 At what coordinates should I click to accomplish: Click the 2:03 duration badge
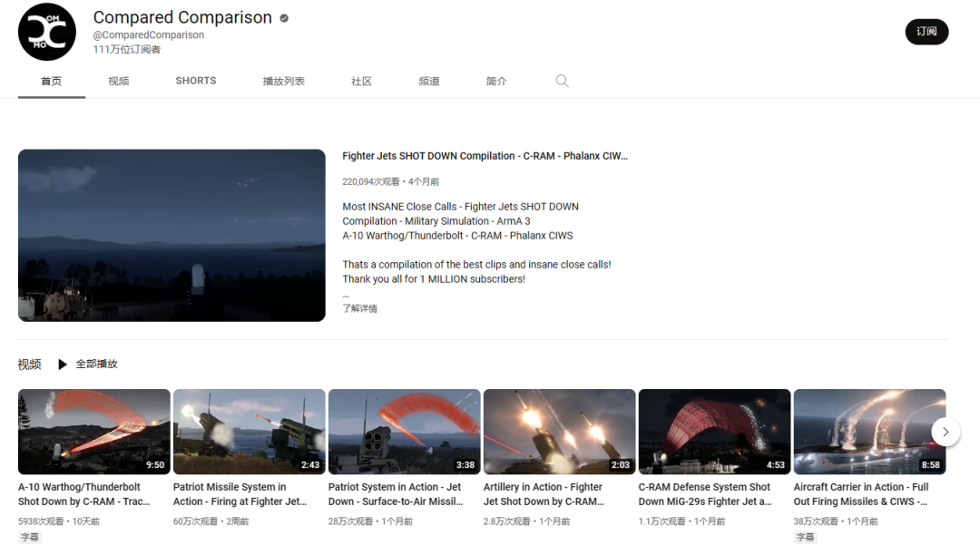[621, 465]
